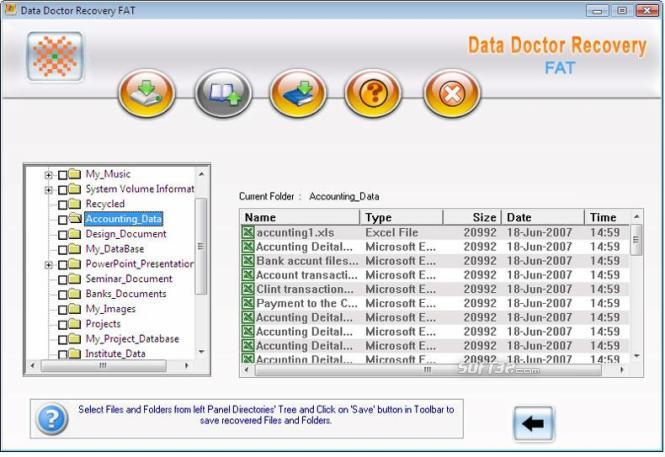The image size is (665, 457).
Task: Click the Excel icon of Payment to the C... row
Action: pyautogui.click(x=248, y=303)
